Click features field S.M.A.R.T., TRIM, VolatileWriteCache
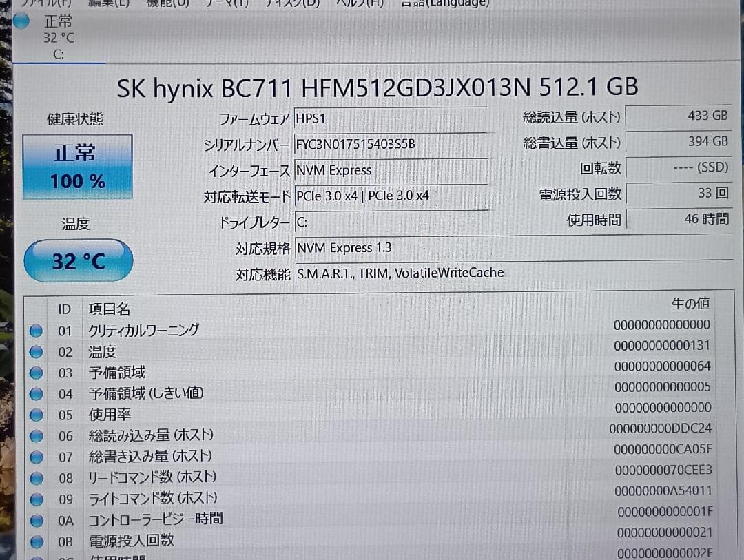 coord(514,273)
